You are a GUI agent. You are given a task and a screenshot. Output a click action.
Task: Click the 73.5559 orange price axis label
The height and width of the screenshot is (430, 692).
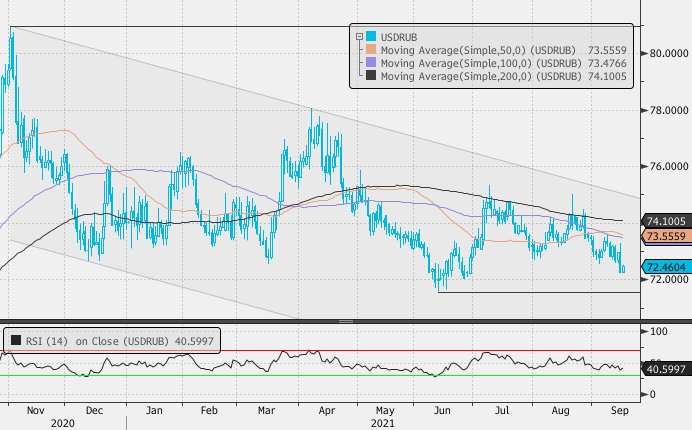[665, 237]
